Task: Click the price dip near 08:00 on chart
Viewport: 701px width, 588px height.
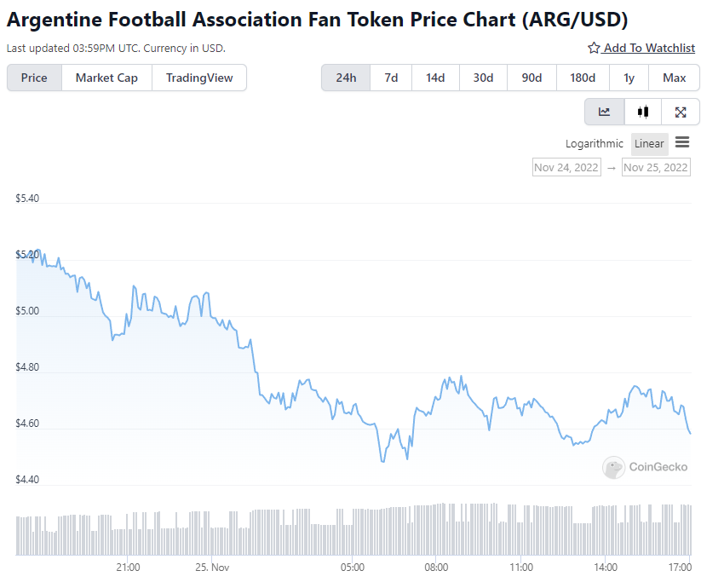Action: [x=407, y=458]
